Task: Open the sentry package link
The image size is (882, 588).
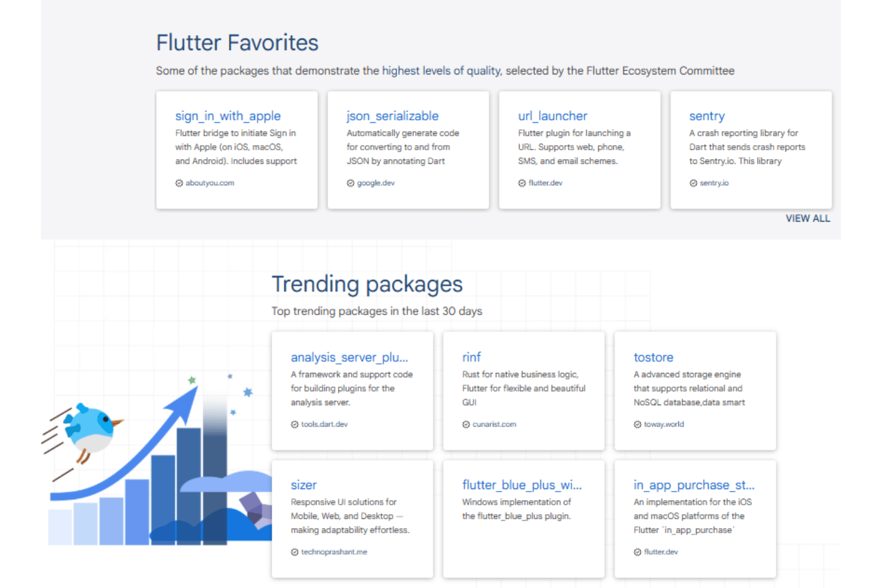Action: 707,116
